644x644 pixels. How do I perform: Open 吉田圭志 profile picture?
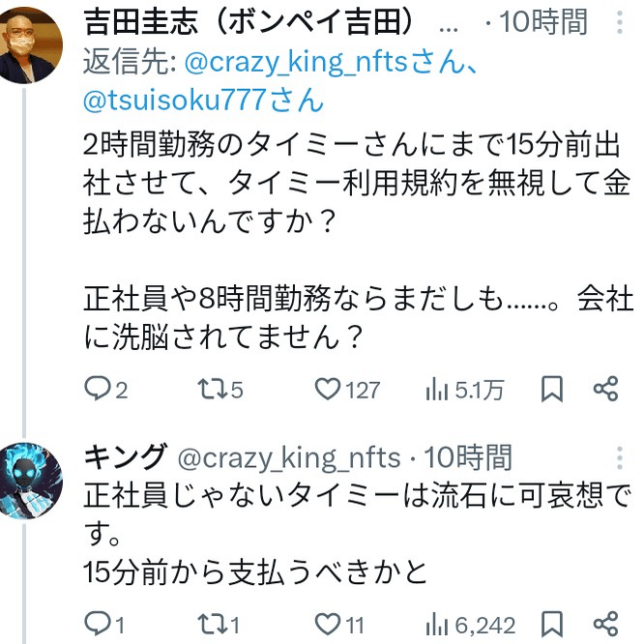[35, 44]
